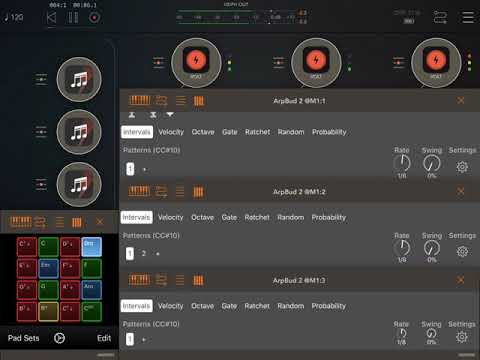Arm the red record button
Screen dimensions: 480x360
(x=94, y=17)
